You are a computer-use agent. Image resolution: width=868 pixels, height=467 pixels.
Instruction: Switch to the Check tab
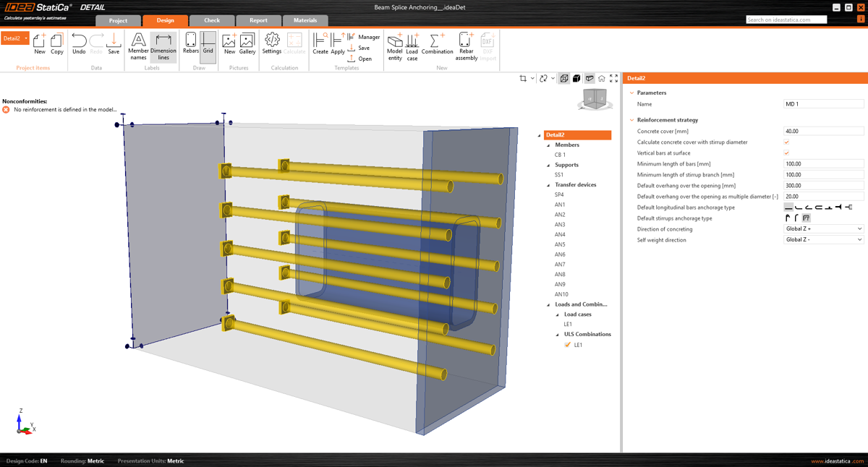[212, 20]
